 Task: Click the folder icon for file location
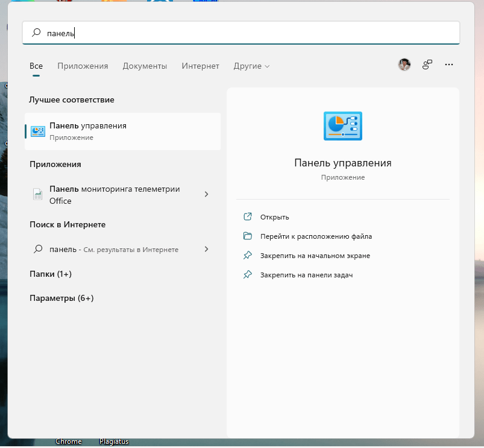click(x=247, y=236)
